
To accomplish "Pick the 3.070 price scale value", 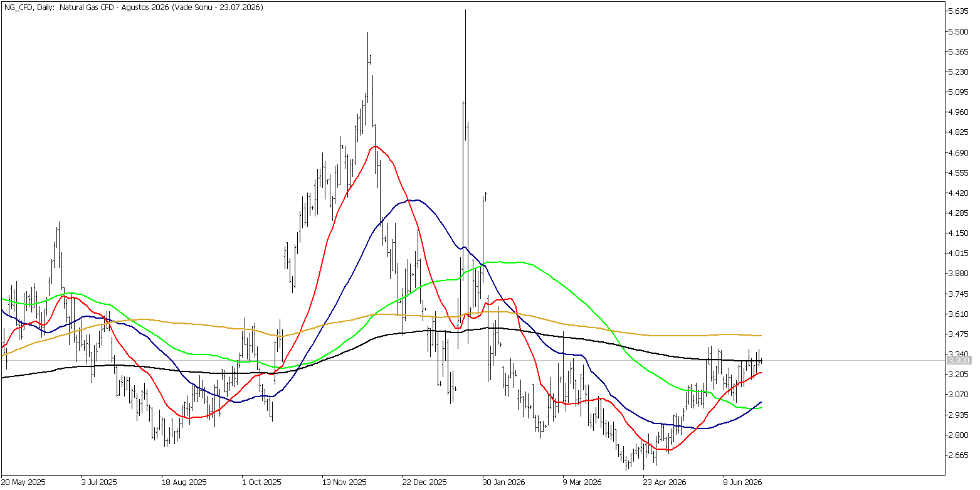I will pyautogui.click(x=959, y=394).
